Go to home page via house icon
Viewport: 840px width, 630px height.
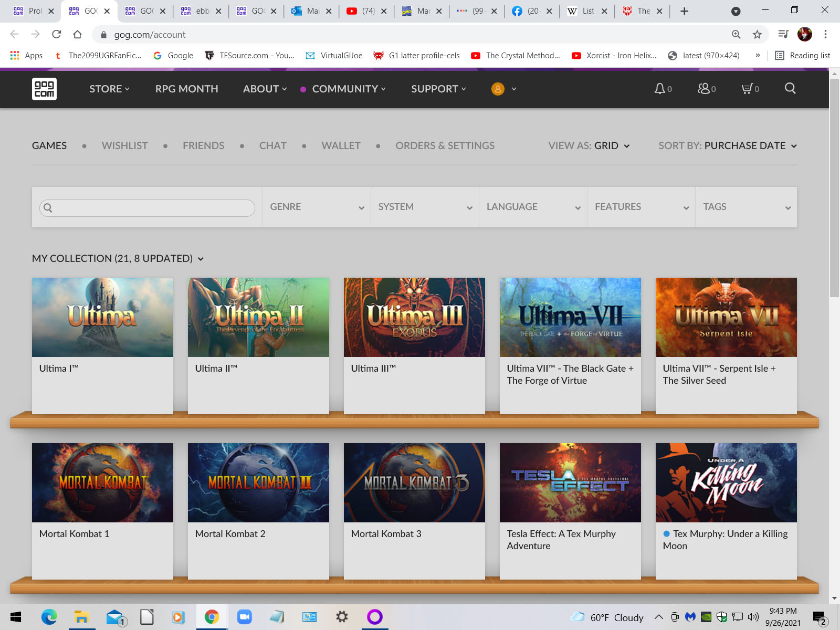pos(78,34)
